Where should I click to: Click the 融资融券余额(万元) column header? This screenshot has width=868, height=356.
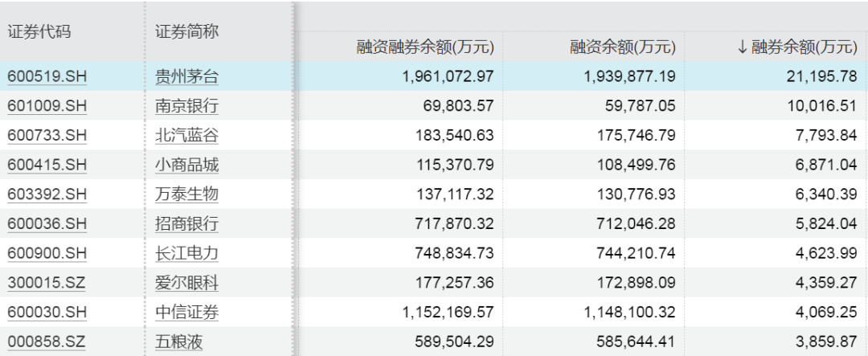425,47
